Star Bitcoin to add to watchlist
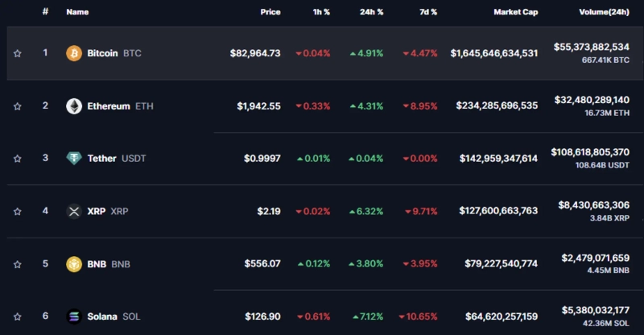644x335 pixels. click(x=18, y=53)
